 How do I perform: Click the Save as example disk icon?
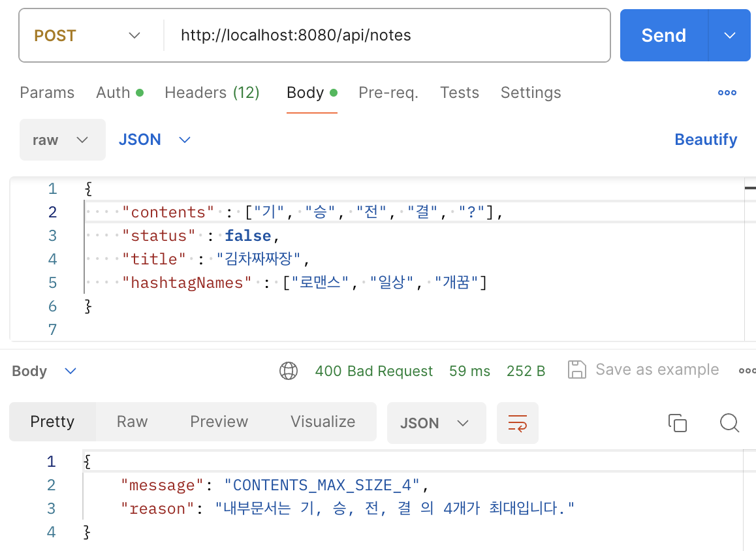[577, 370]
